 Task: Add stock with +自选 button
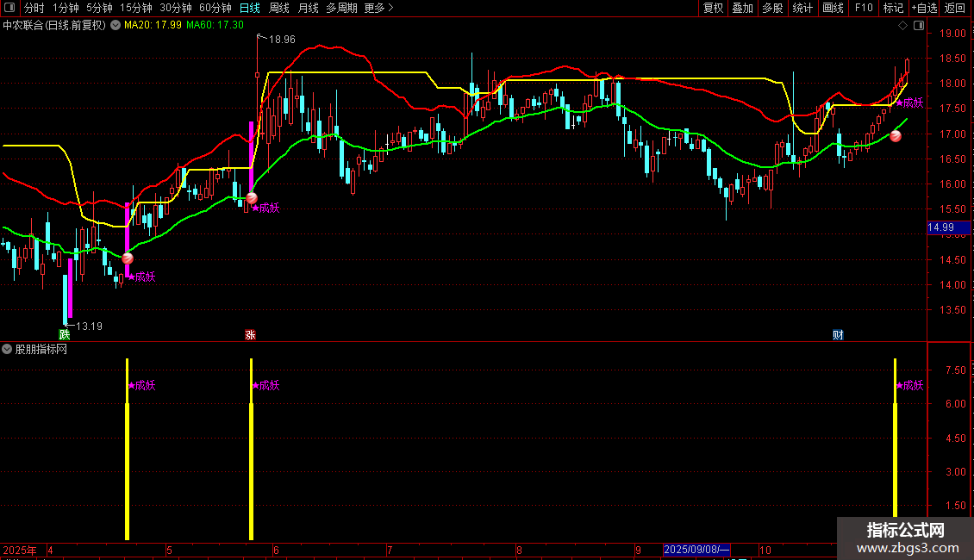[924, 8]
